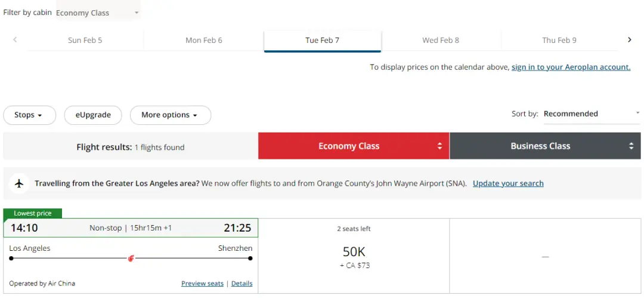Select the Sun Feb 5 date tab
Image resolution: width=644 pixels, height=298 pixels.
point(85,41)
